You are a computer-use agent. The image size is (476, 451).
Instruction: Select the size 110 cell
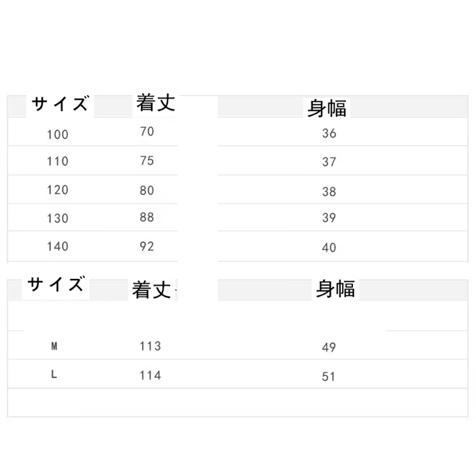[x=58, y=162]
